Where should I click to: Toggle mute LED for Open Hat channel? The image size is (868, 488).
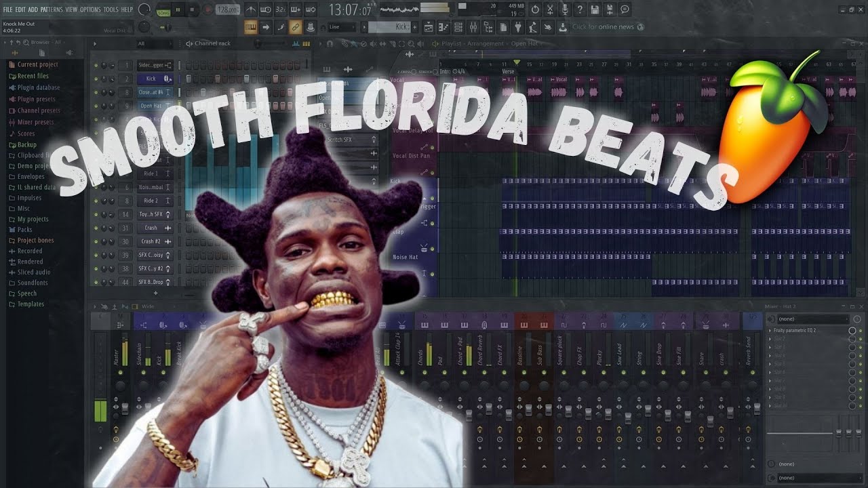(96, 106)
